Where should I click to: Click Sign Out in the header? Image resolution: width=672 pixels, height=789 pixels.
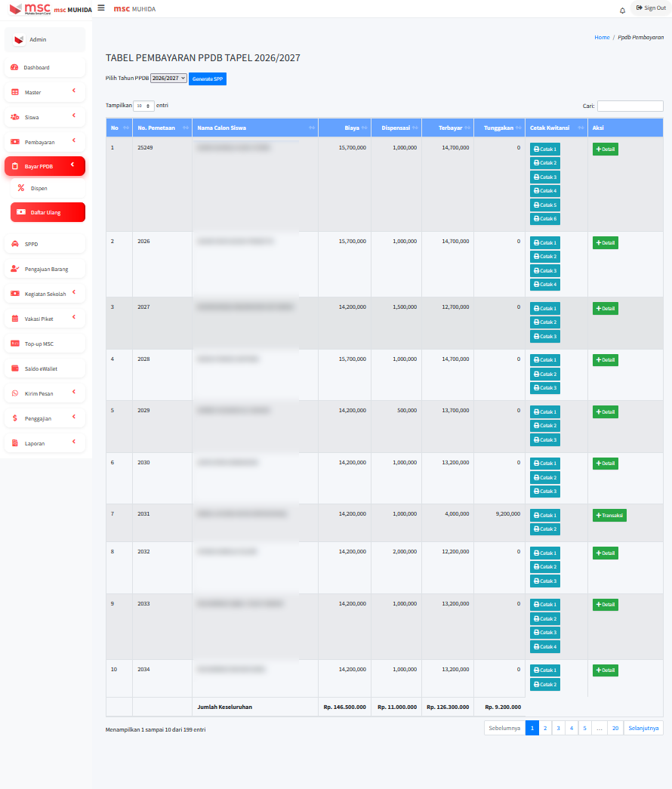pos(651,8)
